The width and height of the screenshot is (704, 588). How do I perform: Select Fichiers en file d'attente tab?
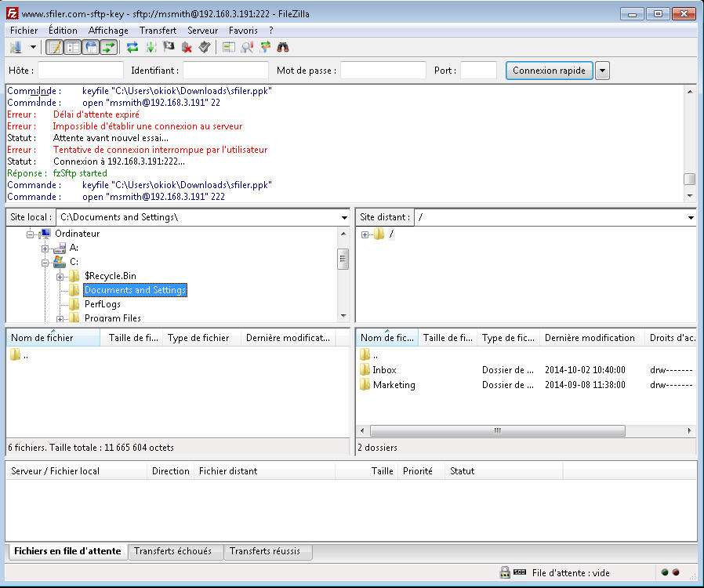coord(67,551)
